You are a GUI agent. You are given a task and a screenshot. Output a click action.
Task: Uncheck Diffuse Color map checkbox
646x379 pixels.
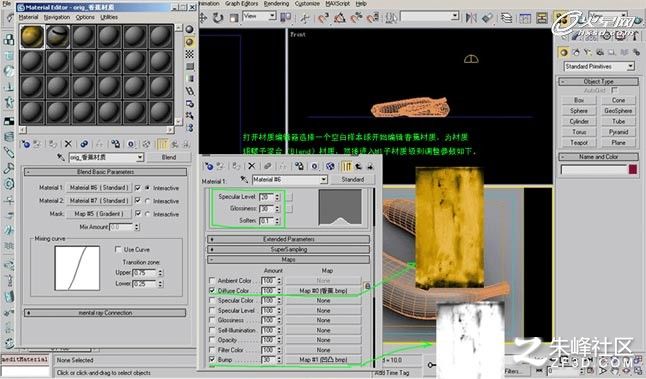click(212, 290)
